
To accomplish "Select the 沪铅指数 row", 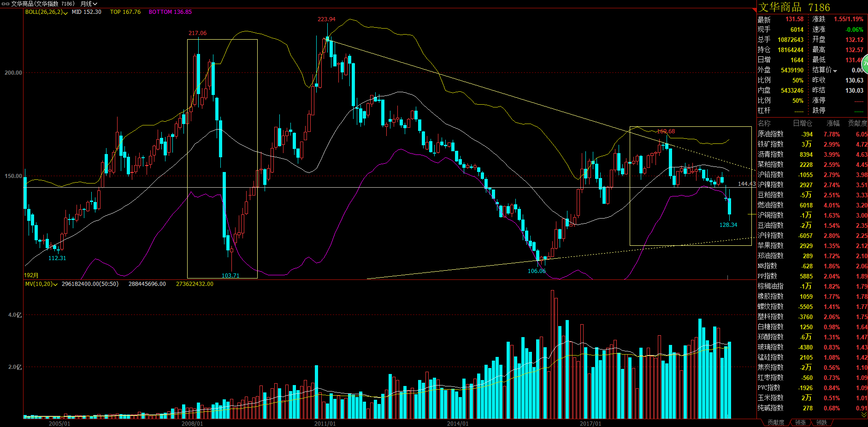I will pos(812,175).
